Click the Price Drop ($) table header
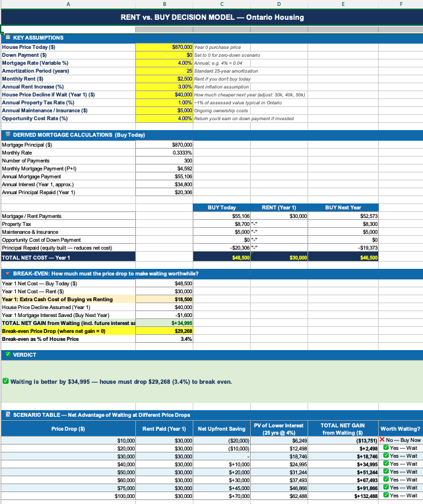The image size is (423, 504). click(x=68, y=429)
